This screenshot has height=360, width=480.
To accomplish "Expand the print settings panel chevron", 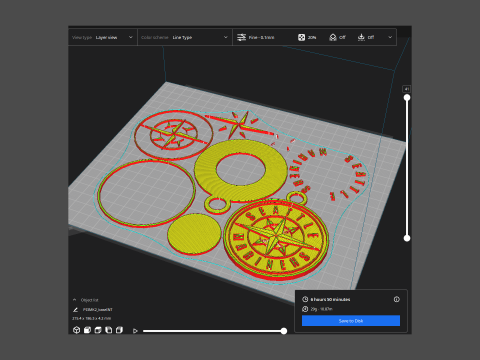I will [390, 37].
